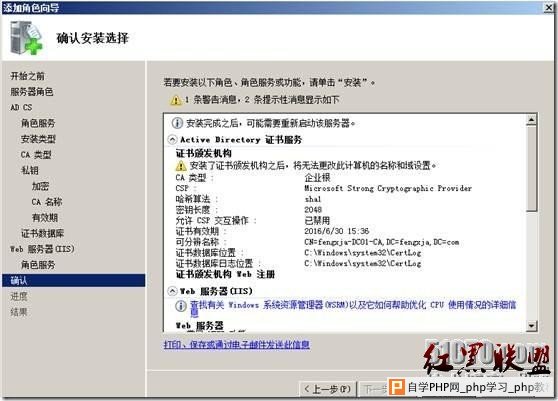This screenshot has height=401, width=558.
Task: Select 证书数据库 step in sidebar
Action: [x=42, y=233]
